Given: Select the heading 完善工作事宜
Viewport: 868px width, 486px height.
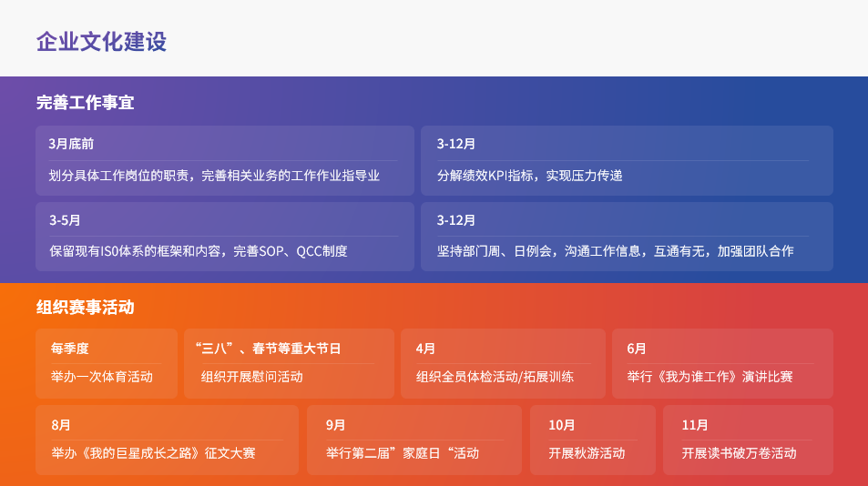Looking at the screenshot, I should click(85, 102).
